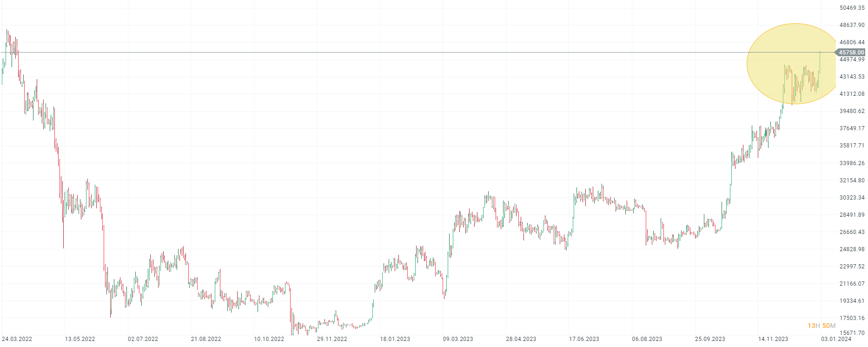
Task: Click the 17.06.2023 date label
Action: pyautogui.click(x=584, y=339)
